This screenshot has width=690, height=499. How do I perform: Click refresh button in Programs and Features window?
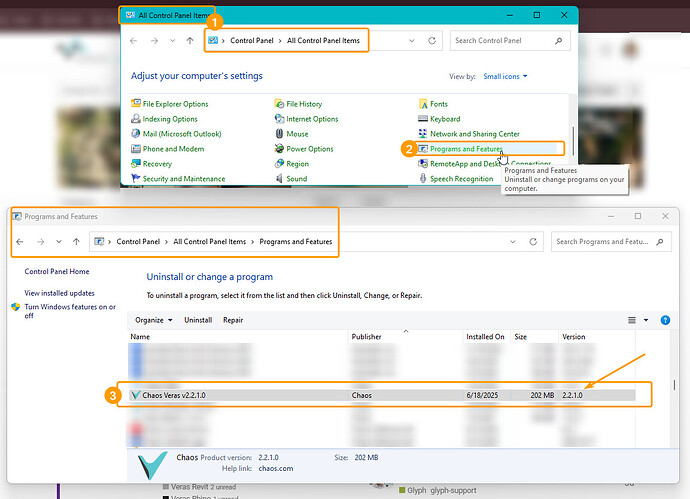click(533, 242)
